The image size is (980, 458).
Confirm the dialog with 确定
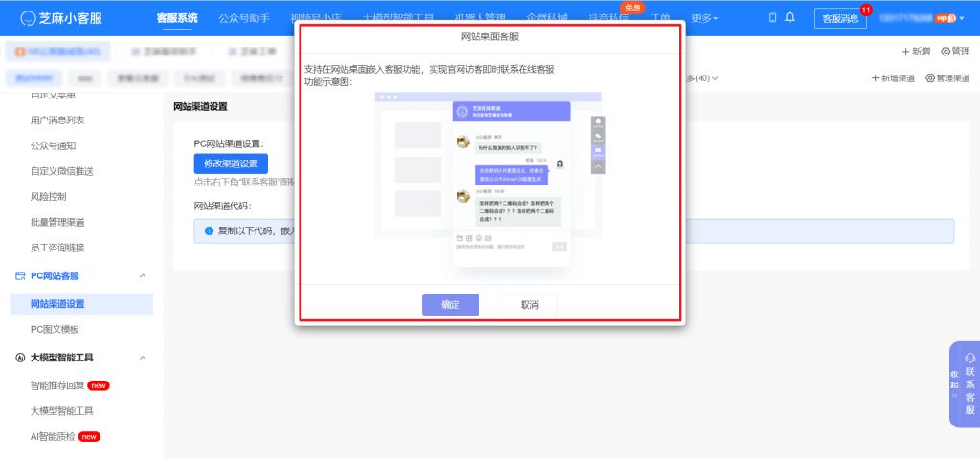point(450,305)
